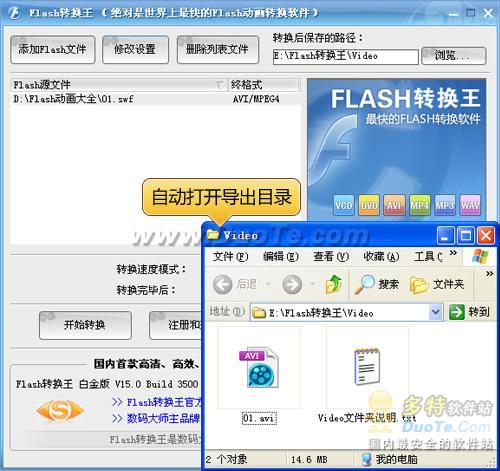This screenshot has height=471, width=500.
Task: Minimize the Video Explorer window
Action: click(x=445, y=236)
